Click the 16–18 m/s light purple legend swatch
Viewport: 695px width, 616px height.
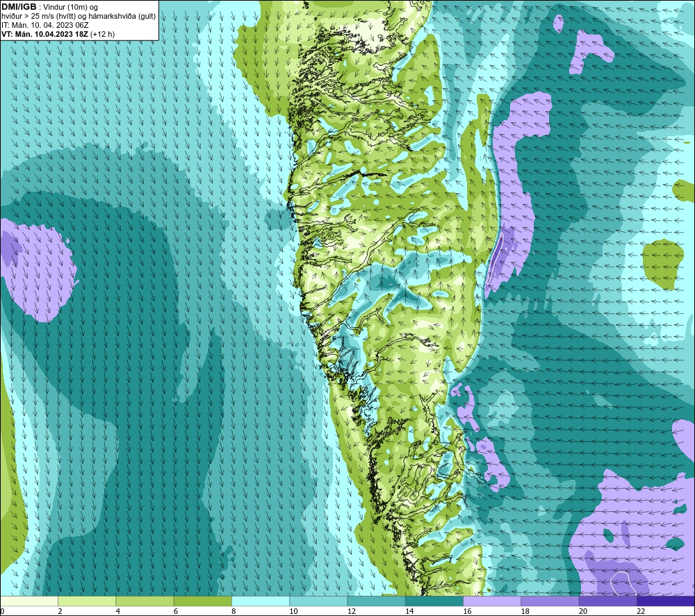pyautogui.click(x=492, y=601)
